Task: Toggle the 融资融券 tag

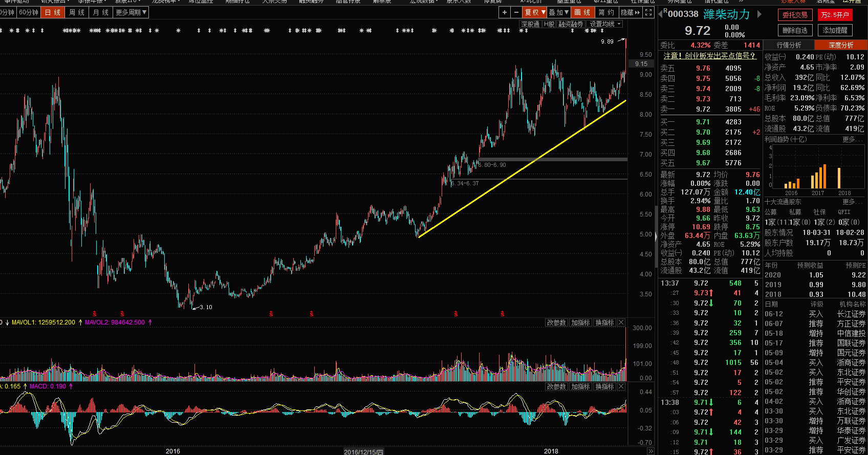Action: pos(571,24)
